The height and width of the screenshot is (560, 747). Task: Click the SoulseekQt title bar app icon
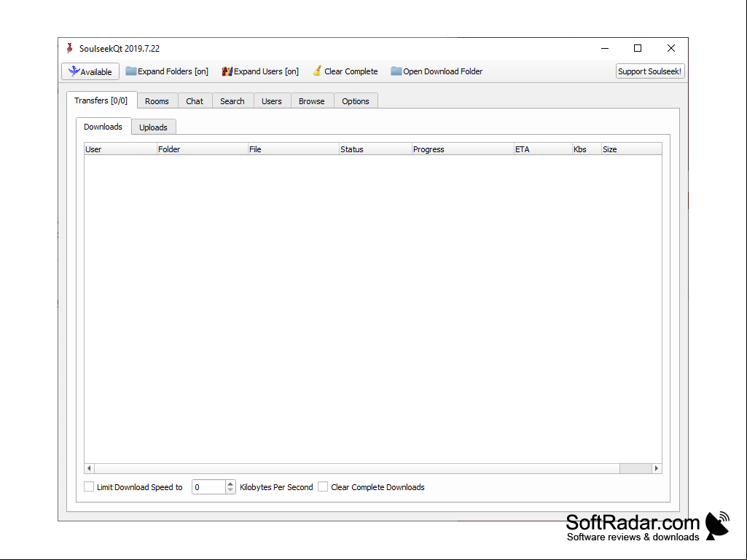(x=69, y=48)
